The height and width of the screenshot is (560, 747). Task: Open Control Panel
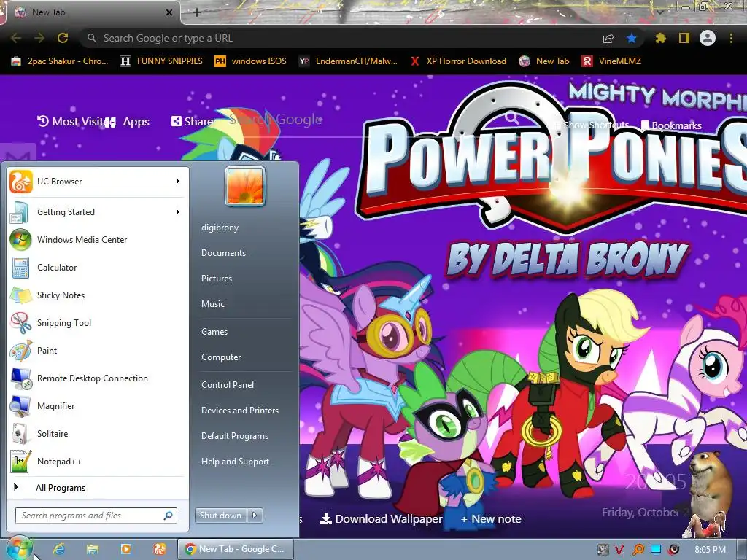[x=228, y=385]
